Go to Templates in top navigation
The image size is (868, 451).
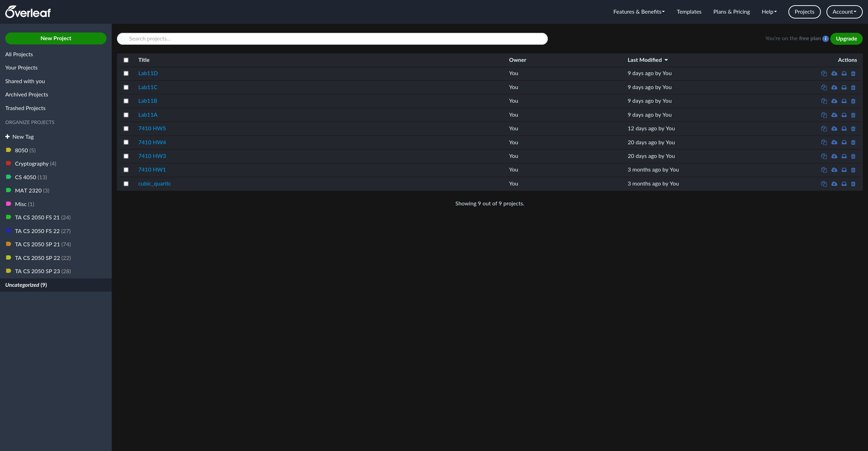click(x=689, y=12)
